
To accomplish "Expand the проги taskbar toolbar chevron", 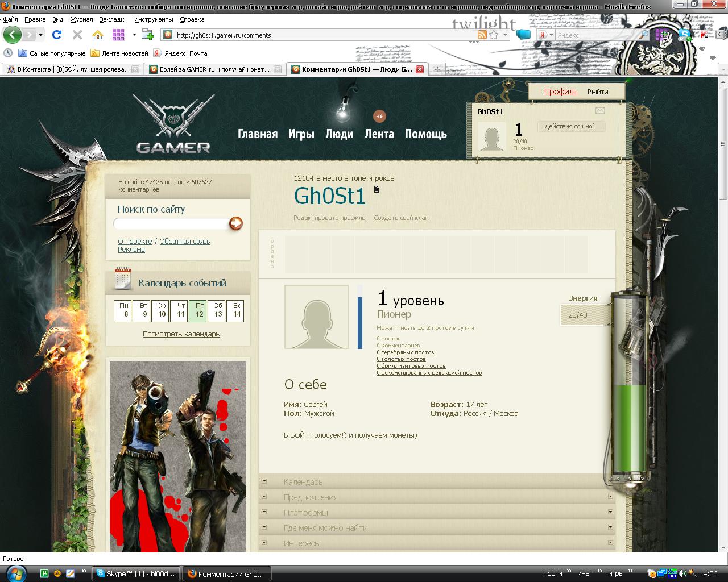I will click(568, 571).
